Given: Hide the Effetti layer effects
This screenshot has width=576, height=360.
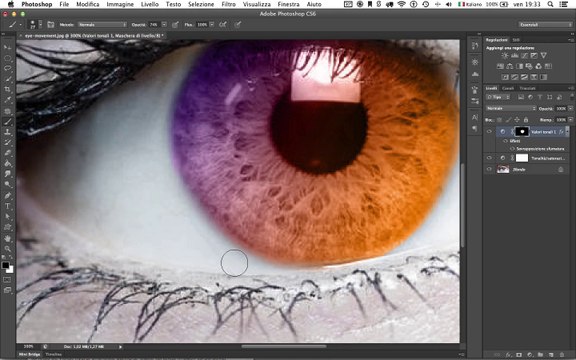Looking at the screenshot, I should (x=505, y=141).
